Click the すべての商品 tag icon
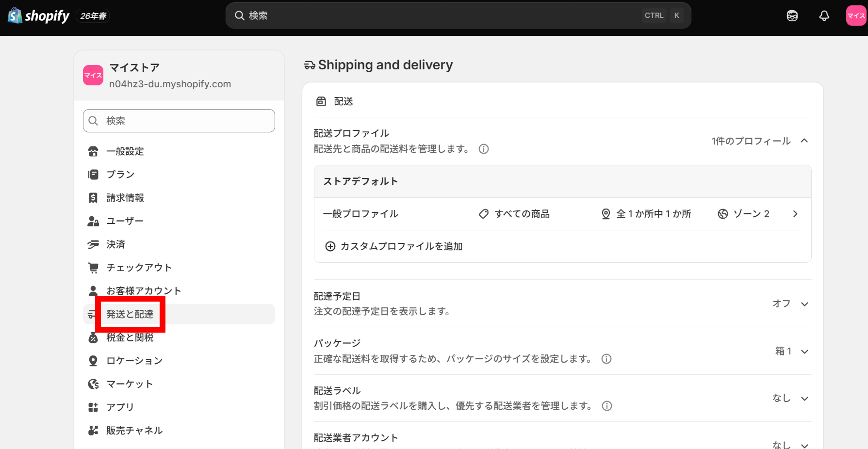This screenshot has width=868, height=449. tap(484, 214)
